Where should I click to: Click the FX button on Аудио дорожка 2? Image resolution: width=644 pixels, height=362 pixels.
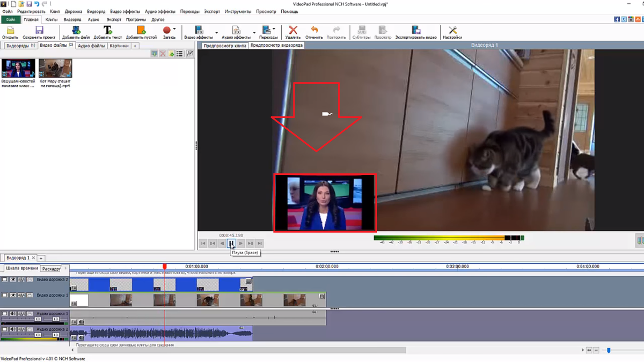[x=74, y=338]
